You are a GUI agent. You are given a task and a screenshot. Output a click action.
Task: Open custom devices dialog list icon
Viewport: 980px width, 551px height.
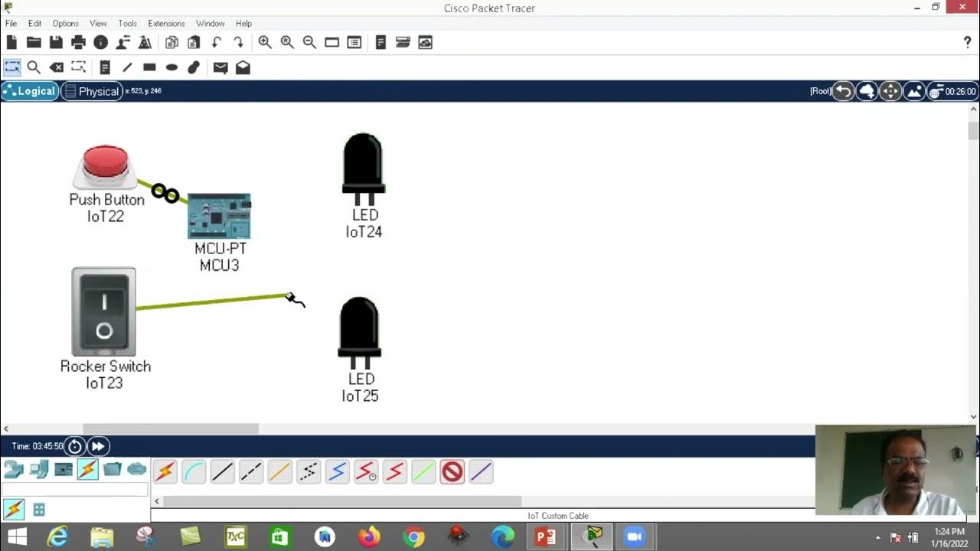point(354,43)
